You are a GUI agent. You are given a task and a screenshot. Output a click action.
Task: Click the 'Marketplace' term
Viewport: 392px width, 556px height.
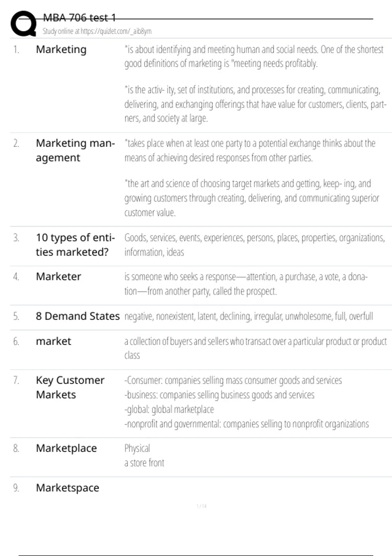coord(66,448)
